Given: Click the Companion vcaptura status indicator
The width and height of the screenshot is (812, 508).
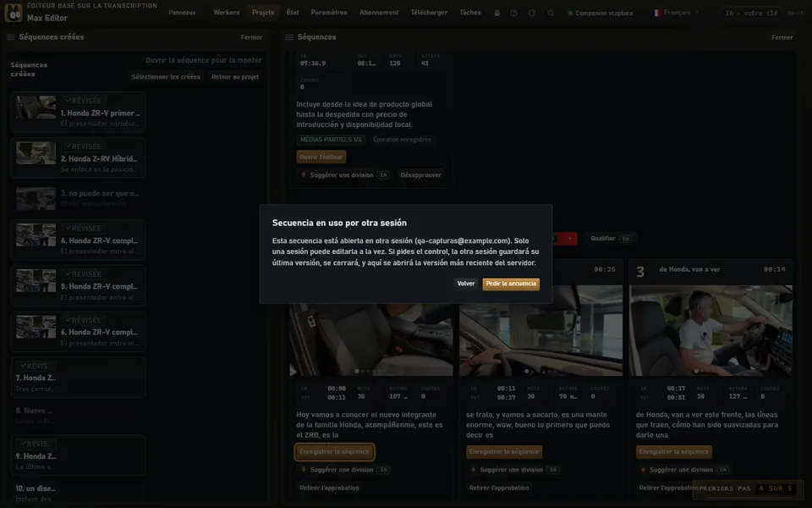Looking at the screenshot, I should [601, 13].
